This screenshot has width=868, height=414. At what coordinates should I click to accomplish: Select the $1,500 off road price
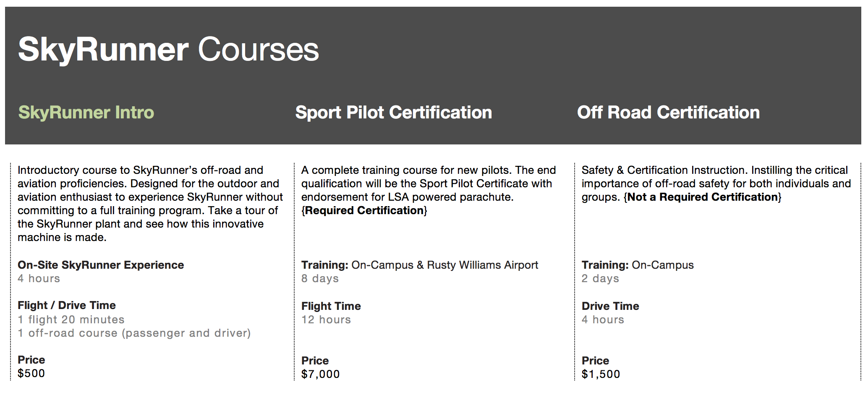601,374
